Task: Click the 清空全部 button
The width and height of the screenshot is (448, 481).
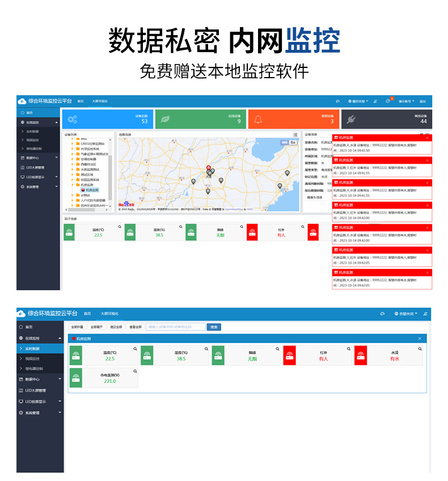Action: [116, 327]
